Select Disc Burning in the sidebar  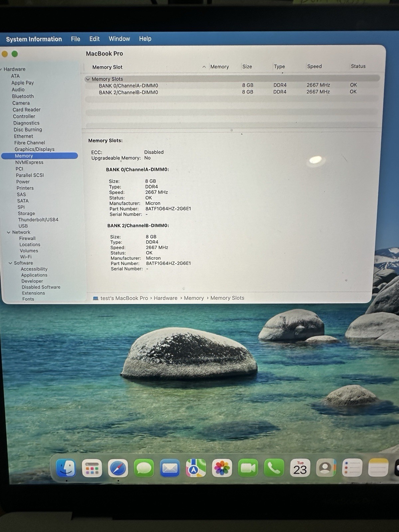pyautogui.click(x=28, y=130)
